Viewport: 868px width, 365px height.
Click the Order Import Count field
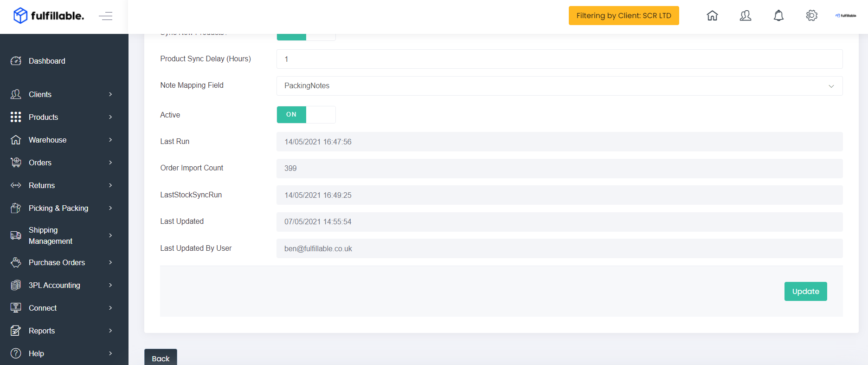[559, 168]
